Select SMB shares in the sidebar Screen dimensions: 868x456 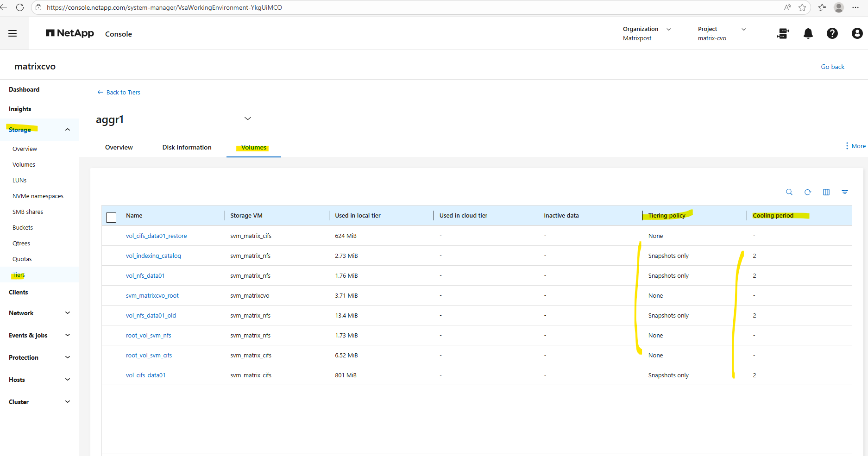[28, 212]
